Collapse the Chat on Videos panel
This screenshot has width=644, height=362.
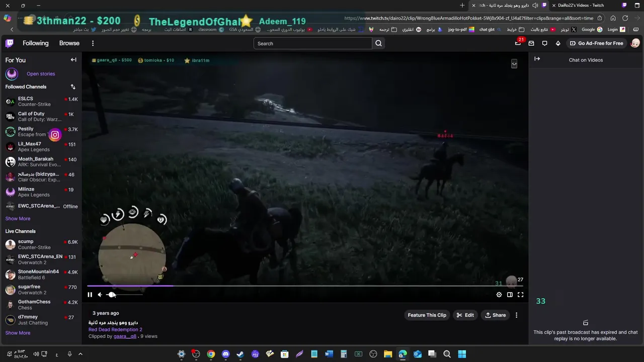click(x=537, y=59)
